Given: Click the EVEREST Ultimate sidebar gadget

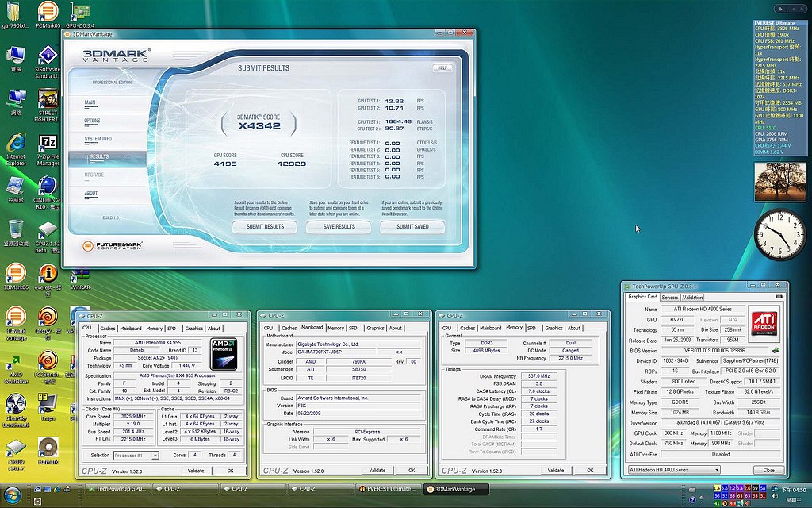Looking at the screenshot, I should 779,87.
